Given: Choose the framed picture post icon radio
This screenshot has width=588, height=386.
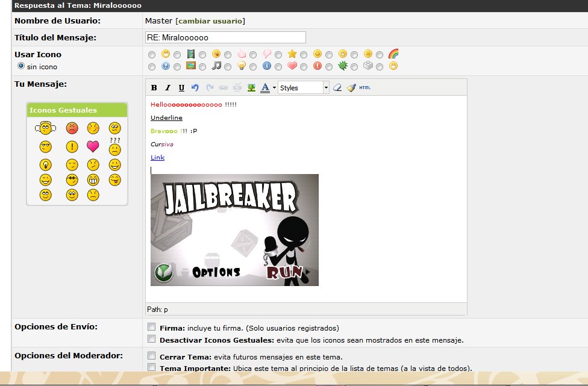Looking at the screenshot, I should [x=177, y=67].
